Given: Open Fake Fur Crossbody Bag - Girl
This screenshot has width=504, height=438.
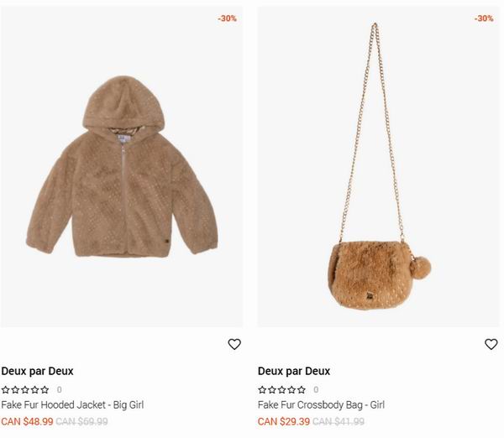Looking at the screenshot, I should click(321, 404).
